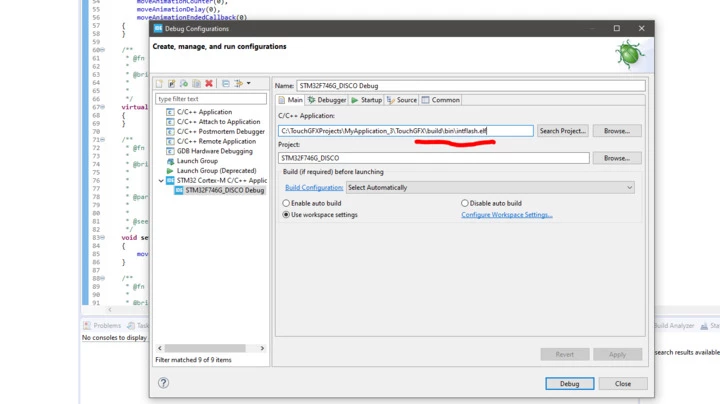Viewport: 720px width, 404px height.
Task: Collapse the STM32 Cortex-M C/C++ Application node
Action: tap(161, 180)
